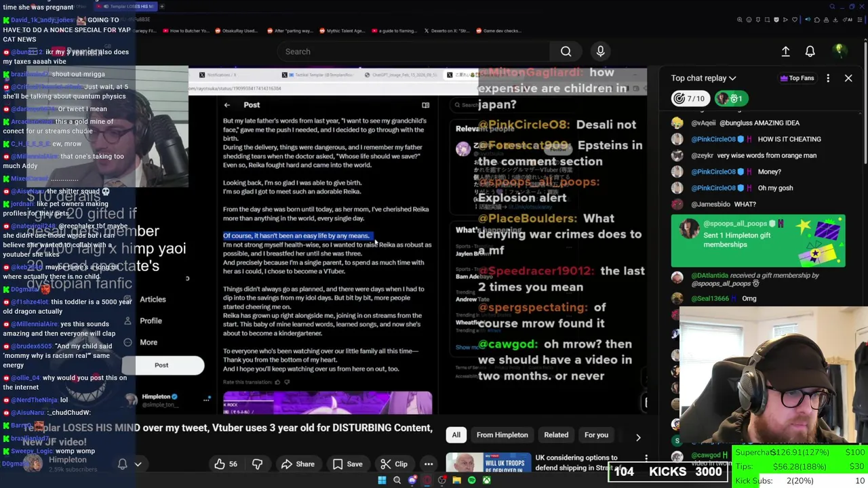Create a clip with the Clip button
This screenshot has width=868, height=488.
click(393, 464)
